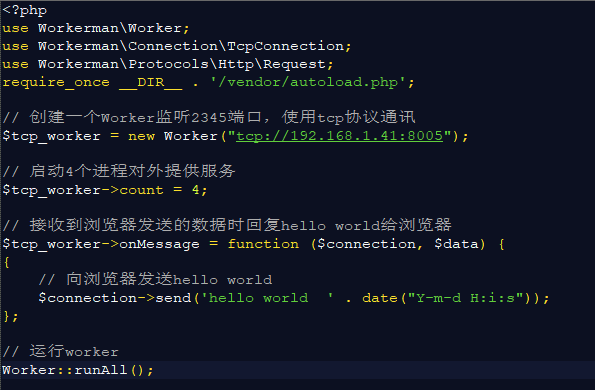Click the 'Worker::runAll();' line

(x=78, y=370)
